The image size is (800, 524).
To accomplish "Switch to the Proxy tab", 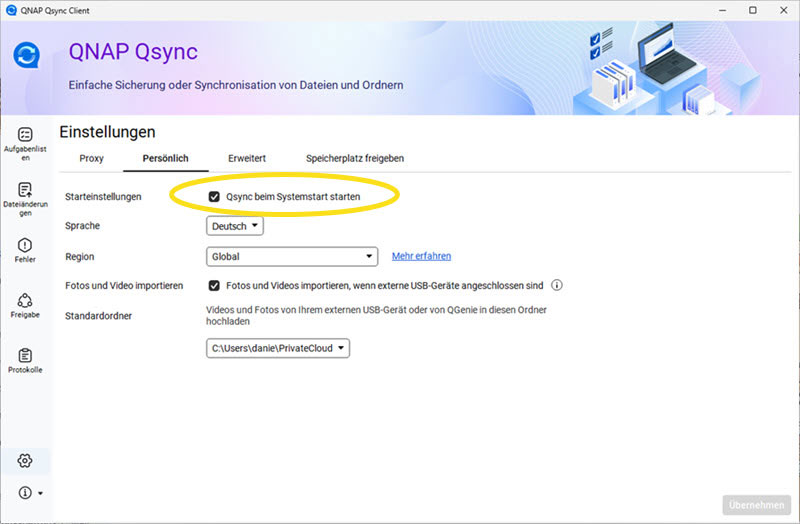I will coord(91,159).
